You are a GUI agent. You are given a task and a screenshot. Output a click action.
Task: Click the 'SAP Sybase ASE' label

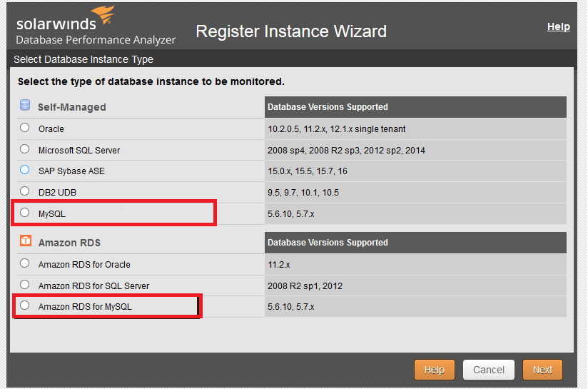point(71,171)
